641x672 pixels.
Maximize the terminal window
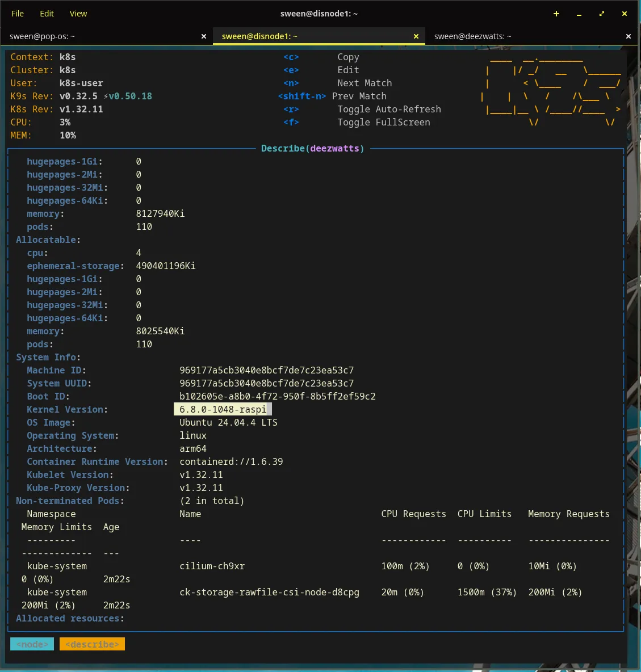602,14
